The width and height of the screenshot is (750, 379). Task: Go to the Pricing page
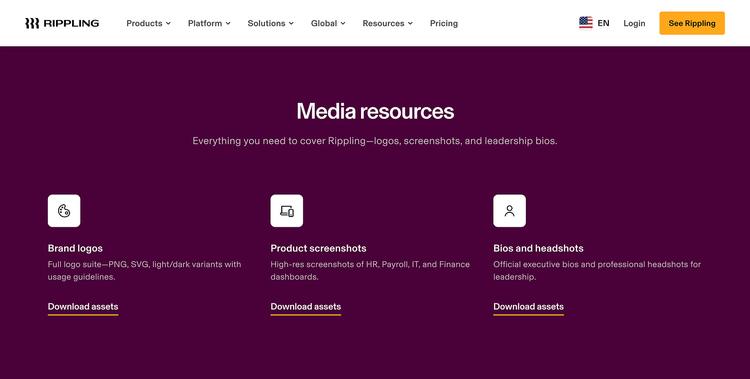tap(444, 23)
